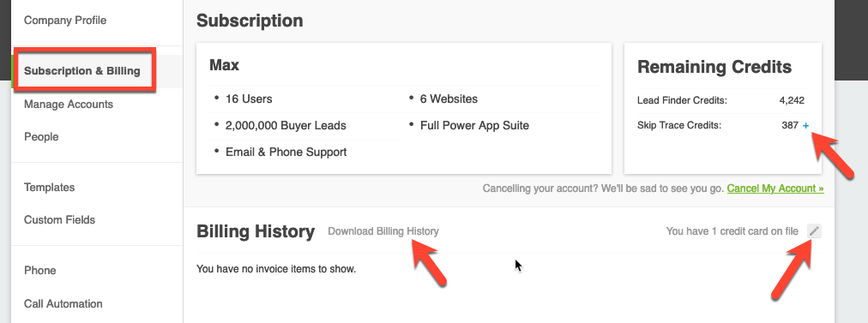Click the 'Full Power App Suite' feature item
Viewport: 868px width, 323px height.
tap(475, 126)
